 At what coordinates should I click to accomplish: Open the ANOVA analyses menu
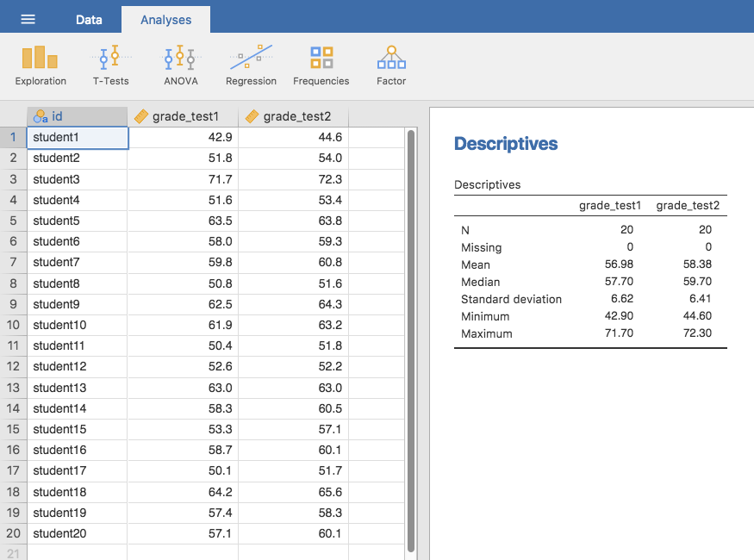tap(180, 65)
